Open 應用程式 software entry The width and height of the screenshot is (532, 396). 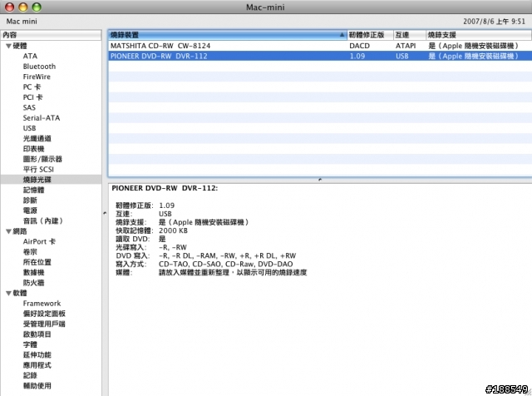tap(37, 365)
